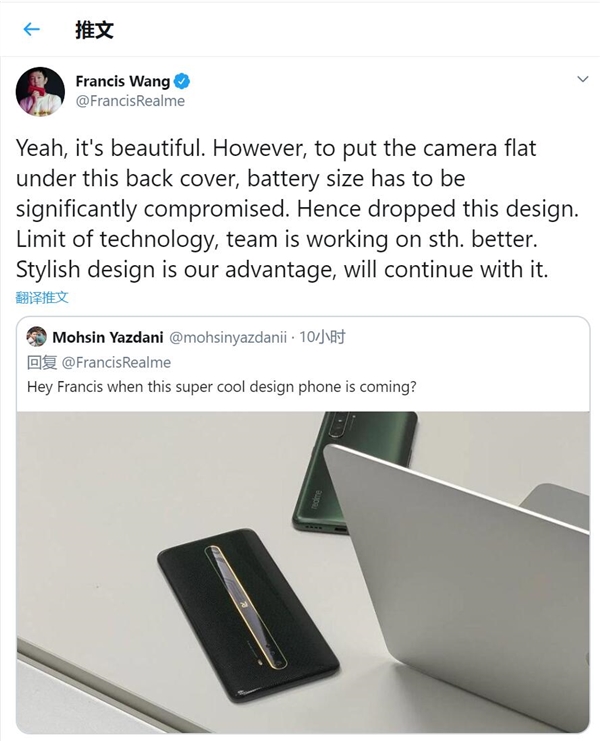Open the @mohsinyazdanii handle
The height and width of the screenshot is (741, 600).
coord(228,337)
